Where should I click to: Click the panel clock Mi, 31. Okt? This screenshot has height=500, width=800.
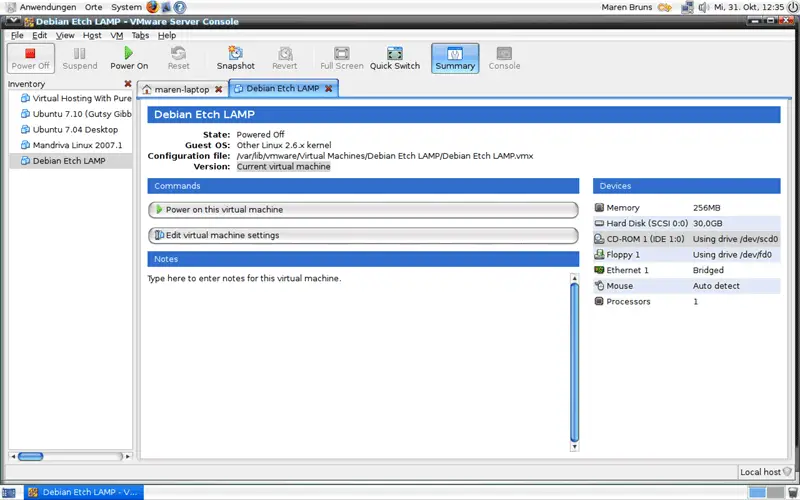(749, 7)
